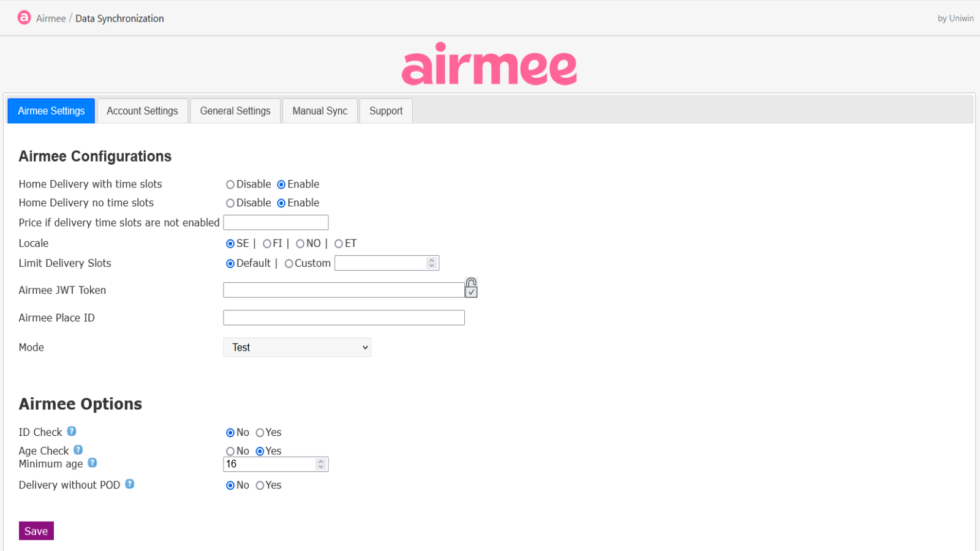Open the Mode dropdown showing Test
Image resolution: width=980 pixels, height=551 pixels.
296,347
